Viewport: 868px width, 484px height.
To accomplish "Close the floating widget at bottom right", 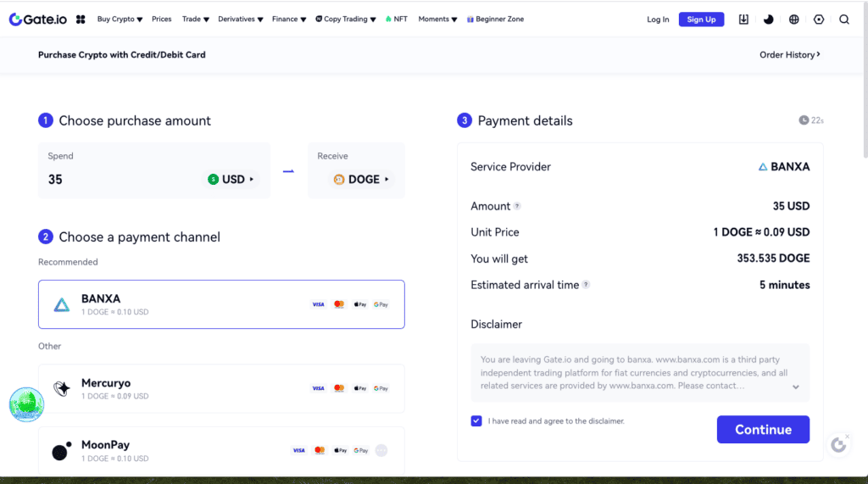I will pyautogui.click(x=847, y=437).
